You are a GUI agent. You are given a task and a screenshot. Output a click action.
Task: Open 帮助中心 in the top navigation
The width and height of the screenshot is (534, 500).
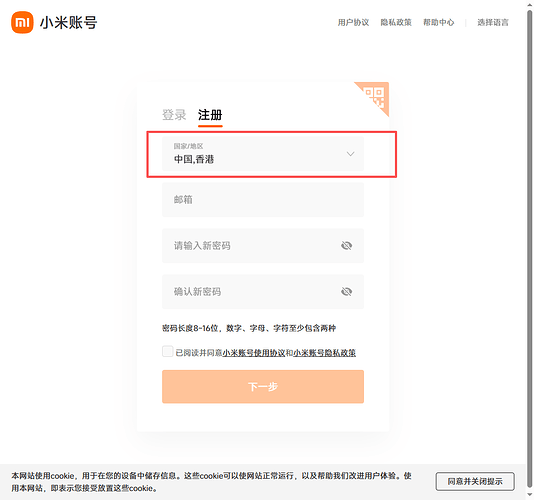click(x=438, y=22)
